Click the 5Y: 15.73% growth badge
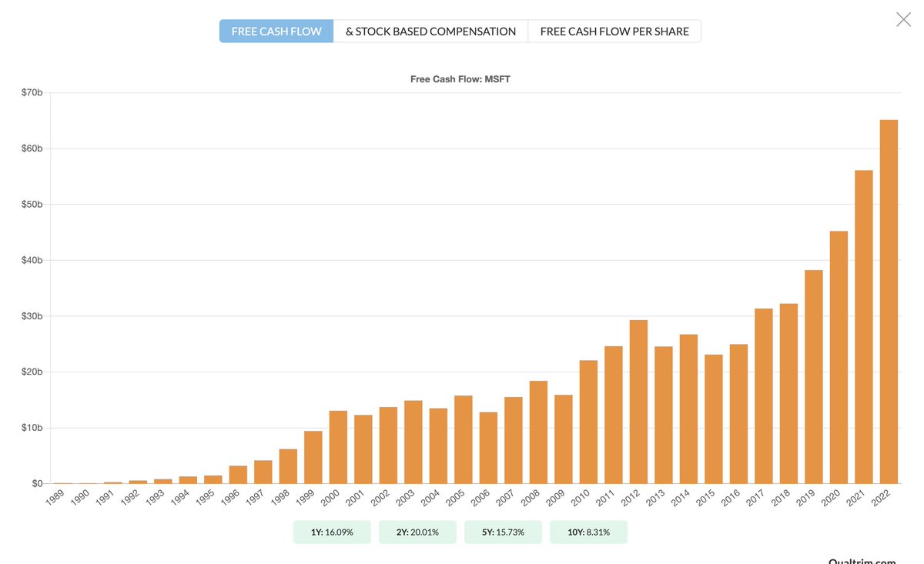This screenshot has height=564, width=924. [503, 532]
